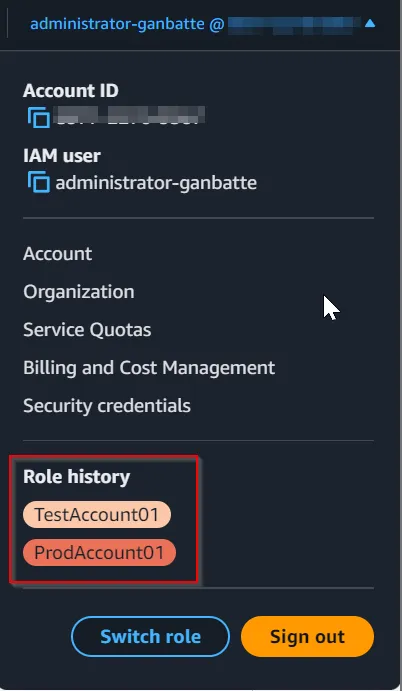Click the IAM user label
402x691 pixels.
[x=62, y=156]
